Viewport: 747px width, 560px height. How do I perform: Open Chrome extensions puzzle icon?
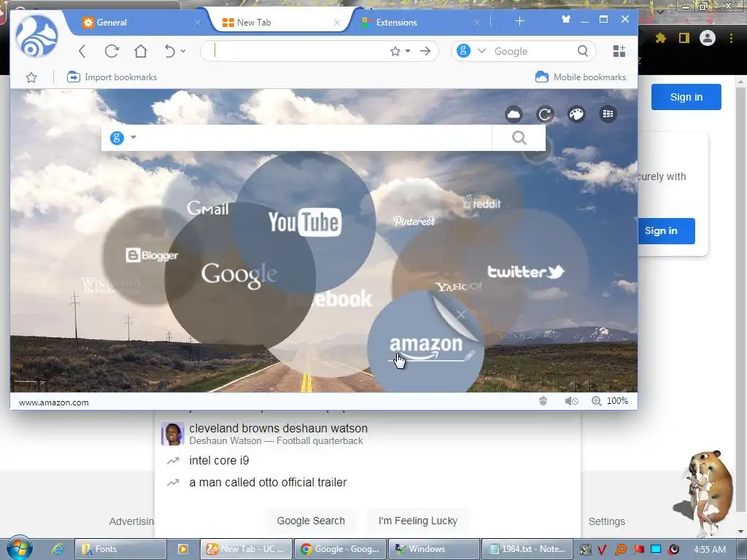[x=660, y=38]
